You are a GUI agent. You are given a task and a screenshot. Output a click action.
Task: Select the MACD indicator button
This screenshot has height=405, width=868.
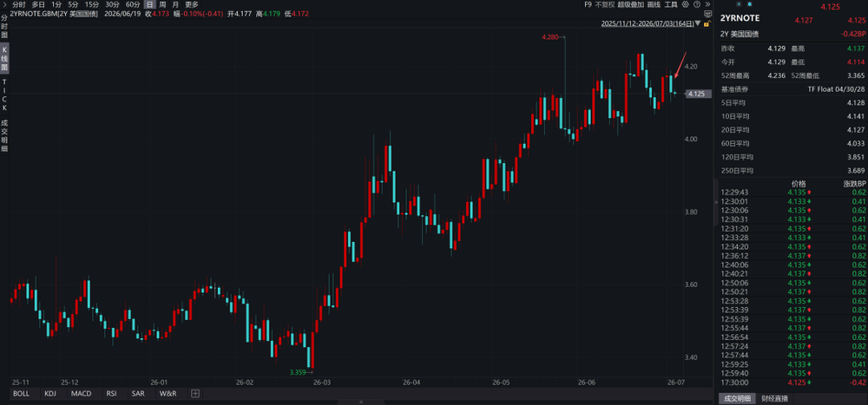(81, 394)
